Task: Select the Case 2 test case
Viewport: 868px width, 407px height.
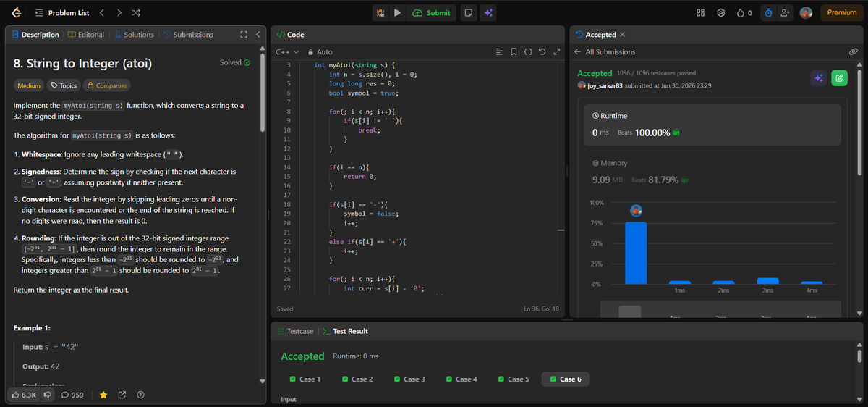Action: [357, 379]
